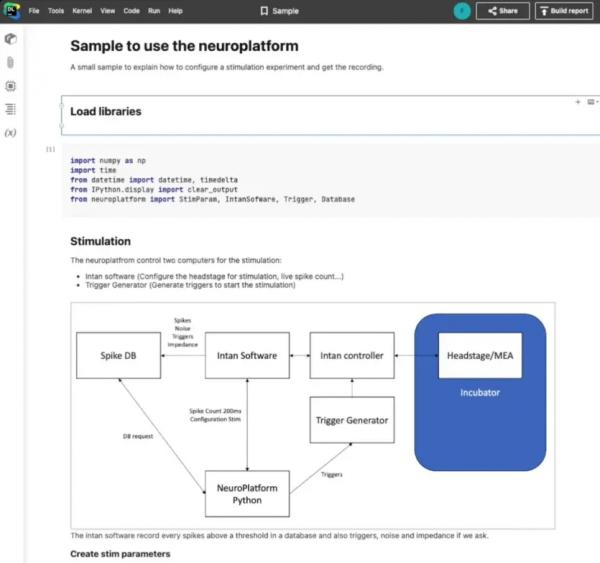Open the Code menu
Viewport: 600px width, 563px height.
[x=132, y=11]
